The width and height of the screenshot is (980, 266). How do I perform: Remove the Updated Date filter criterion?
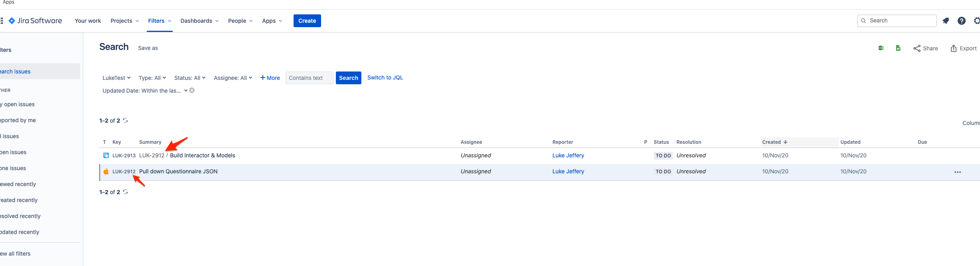192,90
